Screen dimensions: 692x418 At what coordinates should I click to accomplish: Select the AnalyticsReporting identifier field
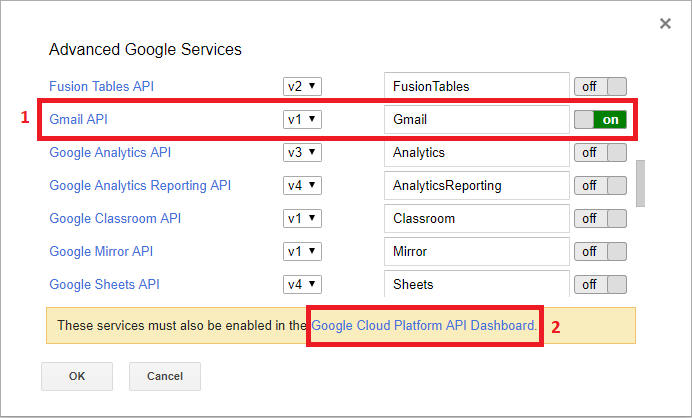point(475,186)
